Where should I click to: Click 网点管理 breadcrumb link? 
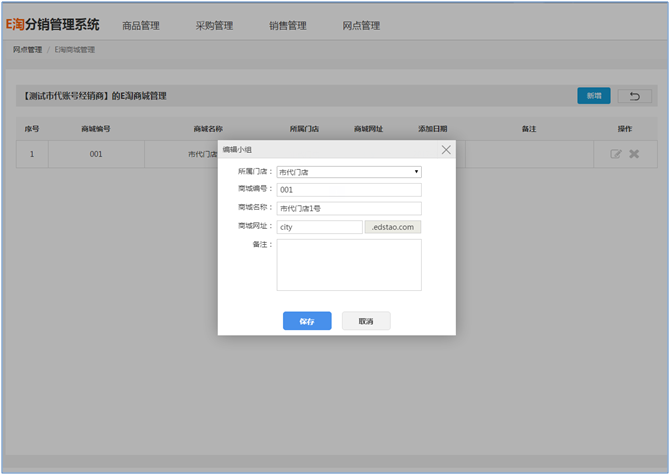pyautogui.click(x=27, y=50)
